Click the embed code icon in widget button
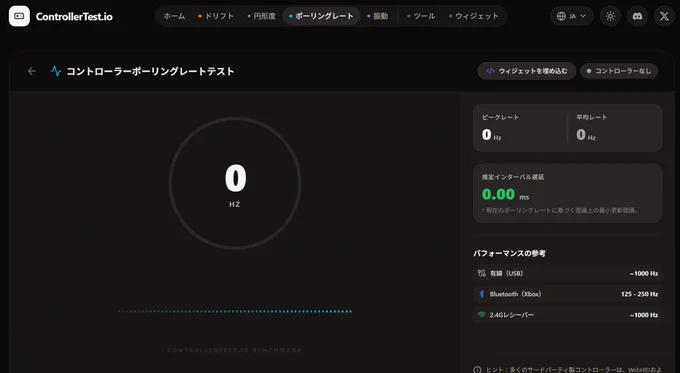This screenshot has height=373, width=680. [490, 71]
